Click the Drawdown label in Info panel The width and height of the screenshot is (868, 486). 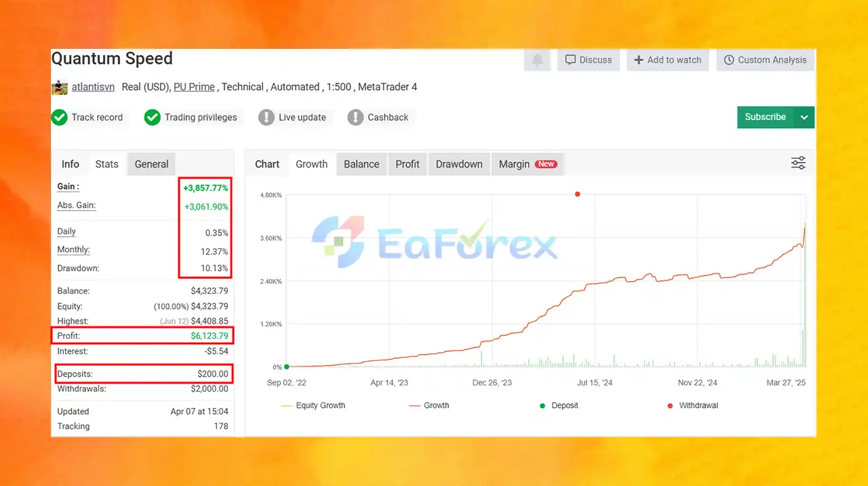point(78,268)
